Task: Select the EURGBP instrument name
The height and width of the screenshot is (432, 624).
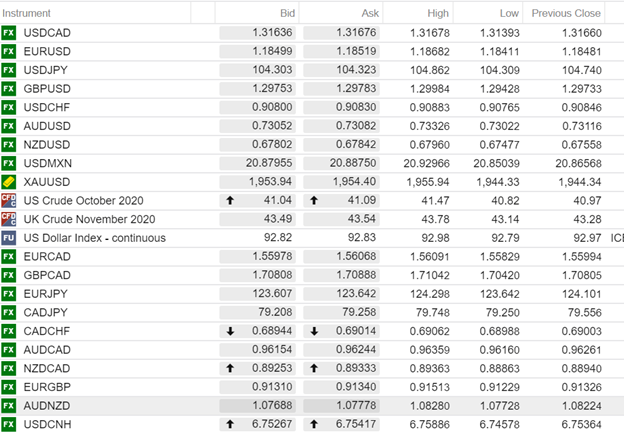Action: click(46, 387)
